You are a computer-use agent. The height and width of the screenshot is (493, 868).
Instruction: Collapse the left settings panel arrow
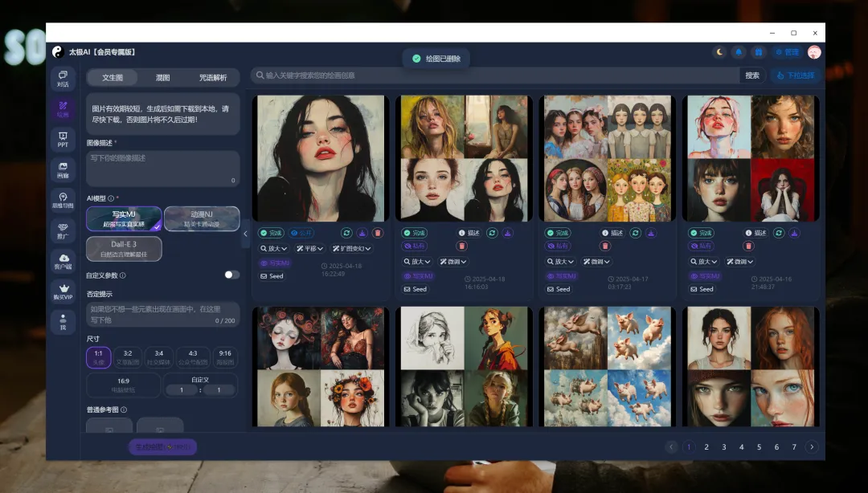[x=245, y=234]
